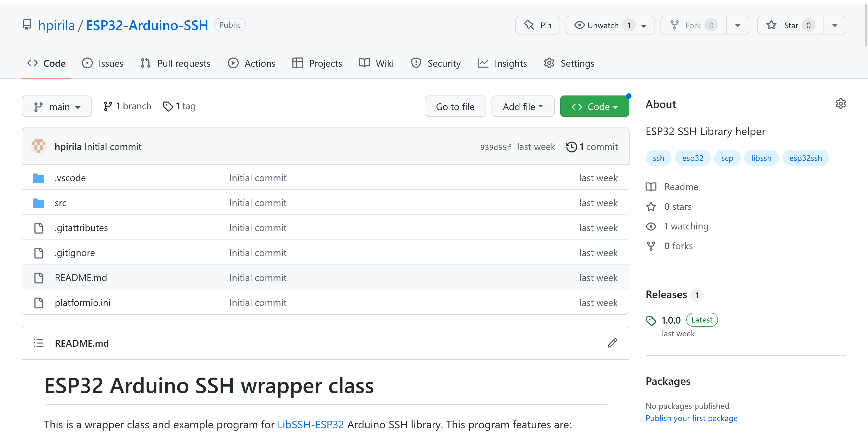
Task: Open the latest Initial commit message
Action: [x=113, y=146]
